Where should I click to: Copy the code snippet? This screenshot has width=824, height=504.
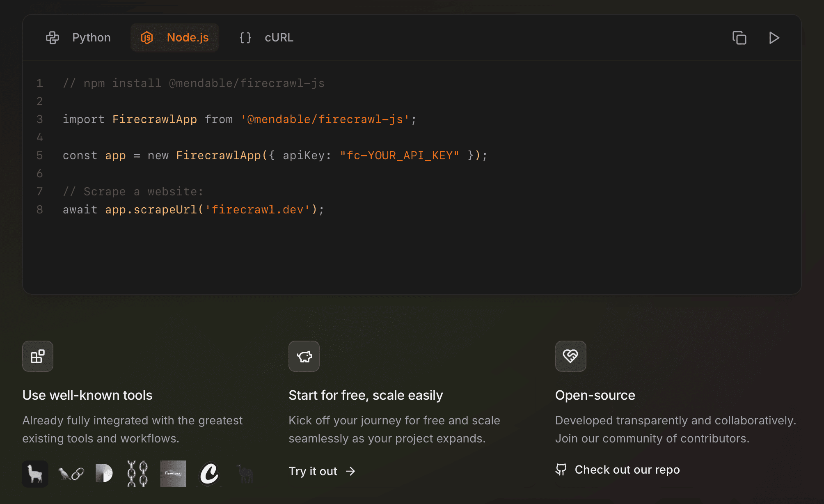[739, 38]
